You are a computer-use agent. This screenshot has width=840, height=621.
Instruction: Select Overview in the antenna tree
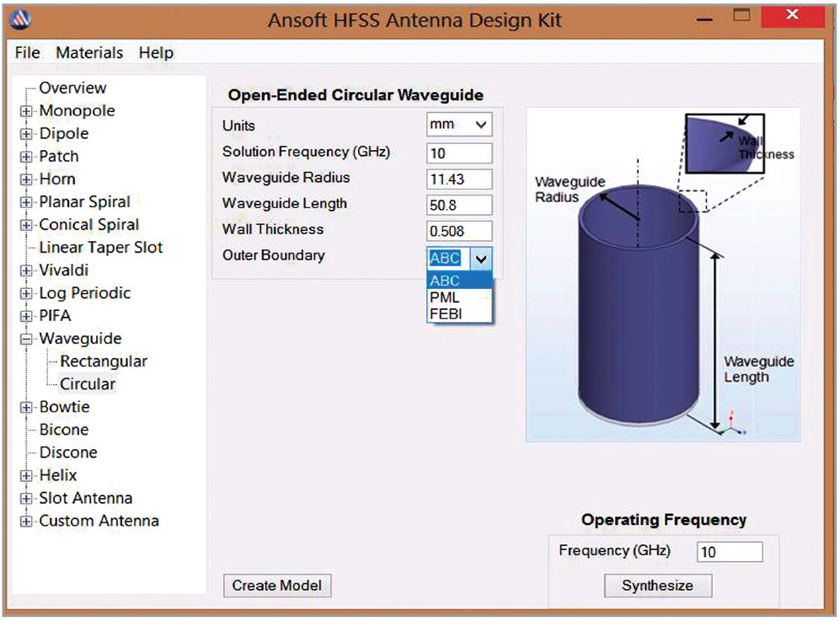click(x=72, y=88)
